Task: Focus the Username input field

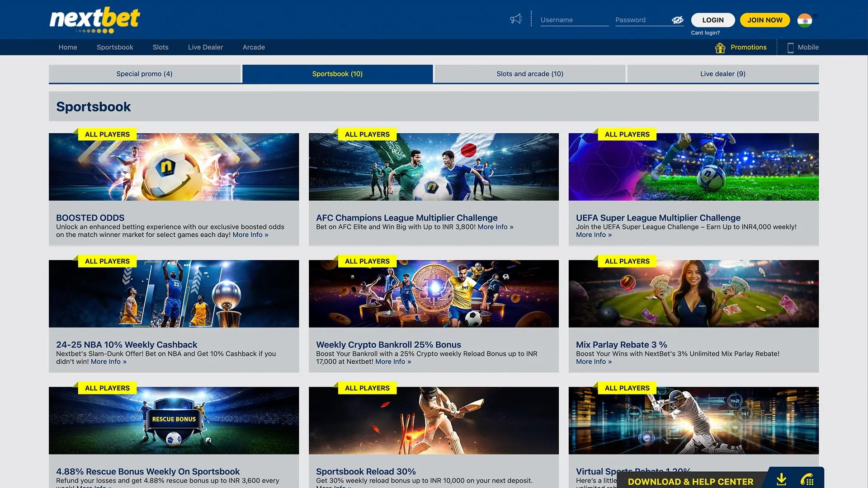Action: (574, 20)
